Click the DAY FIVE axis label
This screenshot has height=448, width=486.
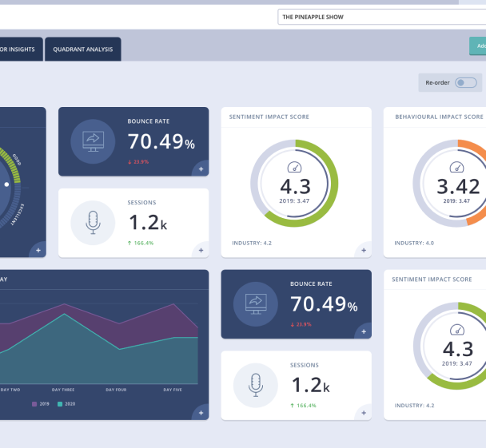click(173, 390)
